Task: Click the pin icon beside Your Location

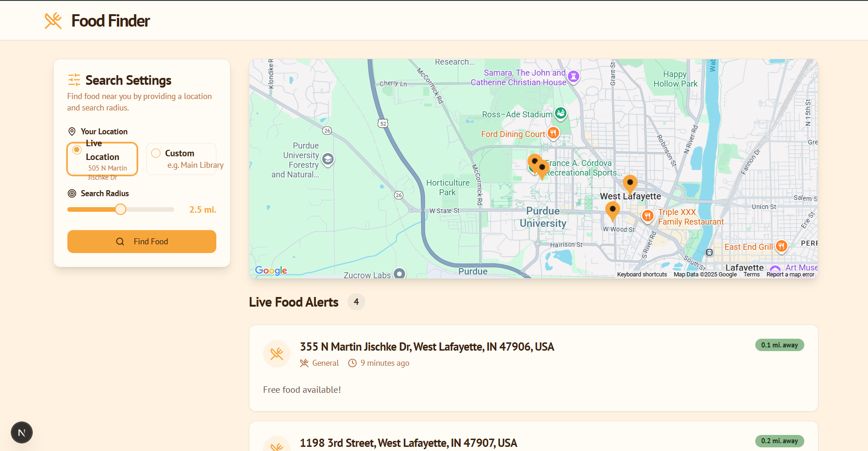Action: pyautogui.click(x=72, y=132)
